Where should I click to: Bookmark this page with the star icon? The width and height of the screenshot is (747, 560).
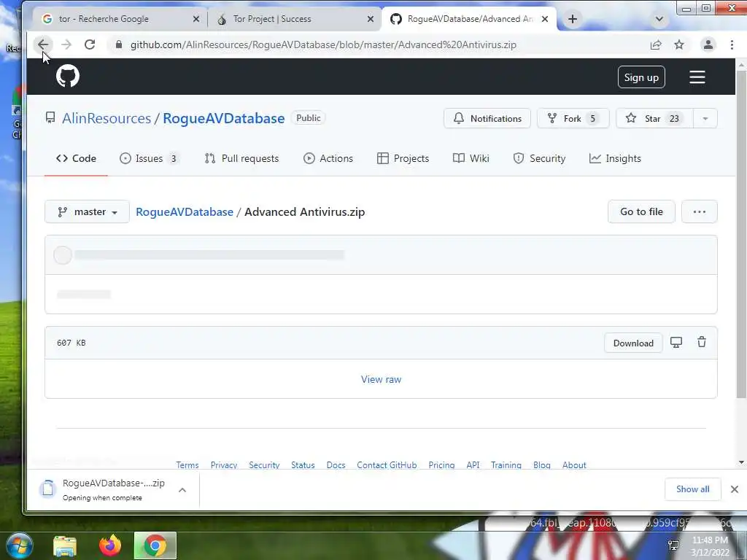(x=679, y=44)
